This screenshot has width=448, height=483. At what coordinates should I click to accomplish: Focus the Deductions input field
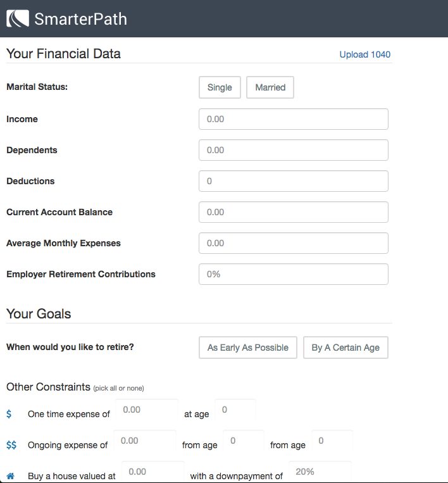[294, 181]
